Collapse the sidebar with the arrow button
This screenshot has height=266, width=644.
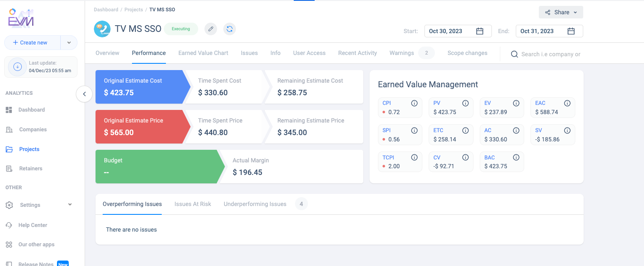point(84,94)
